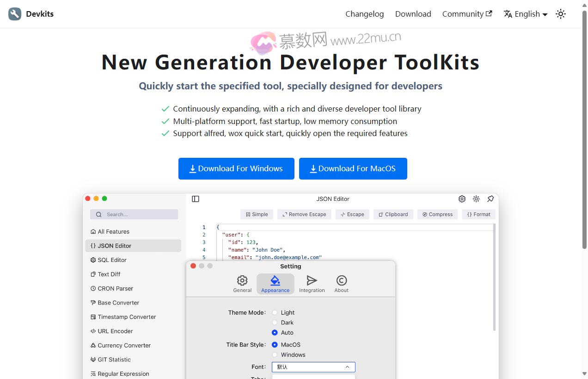Open the settings gear in JSON Editor titlebar
The height and width of the screenshot is (379, 588).
tap(462, 199)
